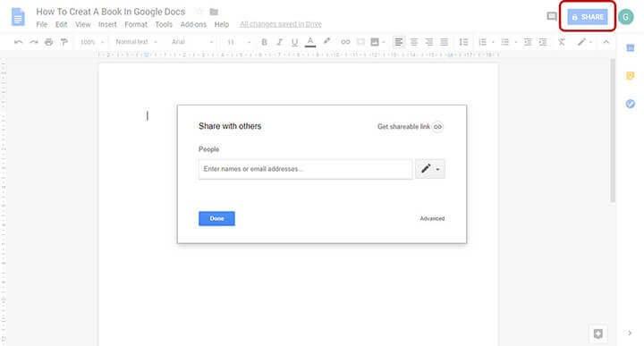Screen dimensions: 644x346
Task: Click the Insert link toolbar icon
Action: (345, 42)
